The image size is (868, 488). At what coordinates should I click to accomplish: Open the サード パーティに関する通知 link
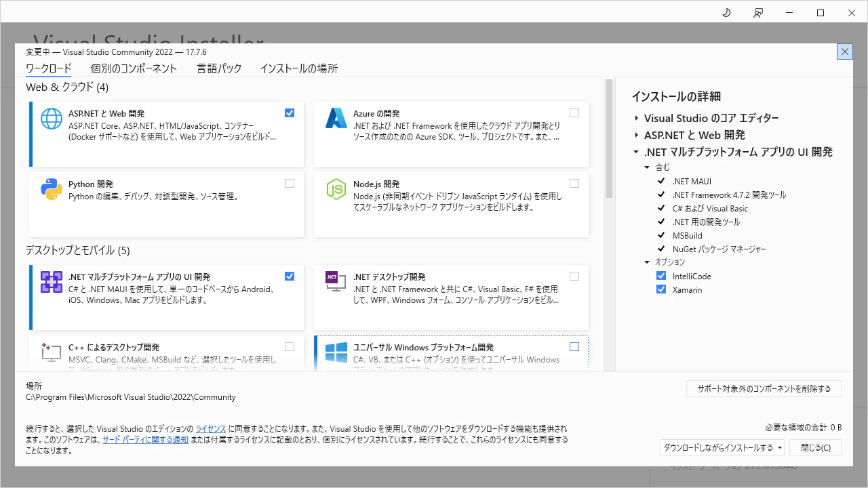(x=145, y=440)
